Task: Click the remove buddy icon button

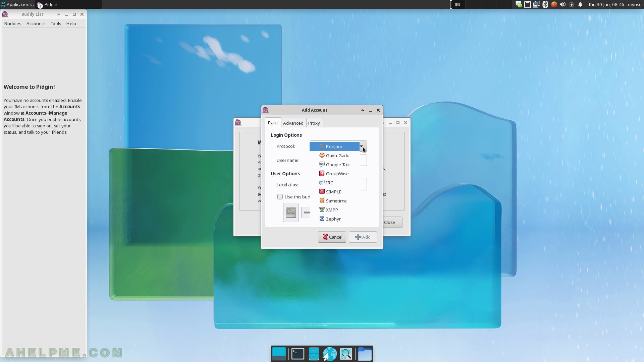Action: (x=306, y=213)
